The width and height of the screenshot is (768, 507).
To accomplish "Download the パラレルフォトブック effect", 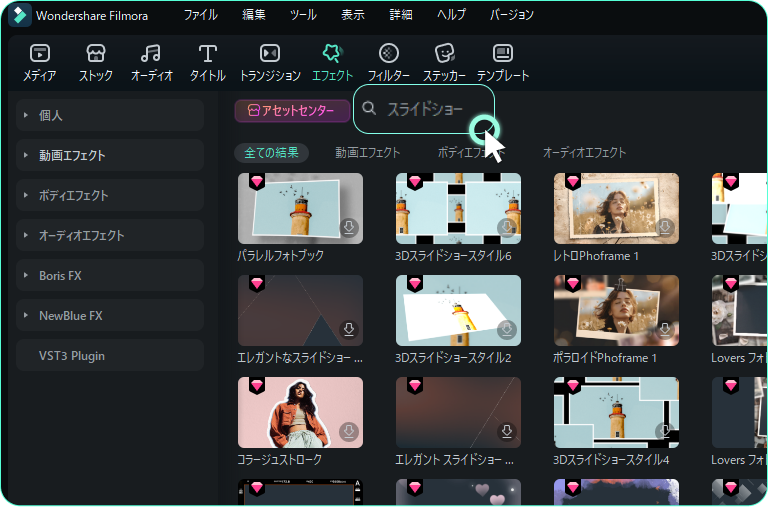I will click(349, 227).
